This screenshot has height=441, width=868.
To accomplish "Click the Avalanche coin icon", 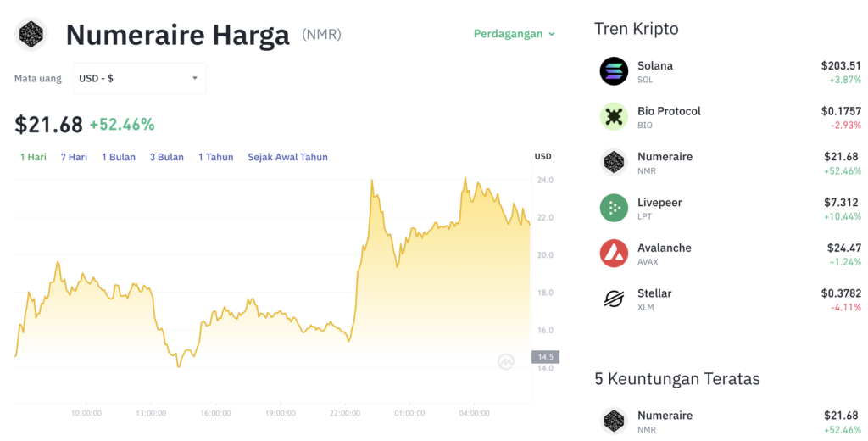I will 614,254.
